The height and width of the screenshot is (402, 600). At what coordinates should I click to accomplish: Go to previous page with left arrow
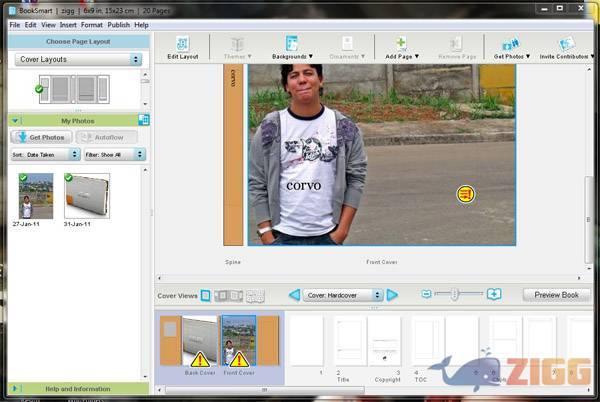(294, 295)
